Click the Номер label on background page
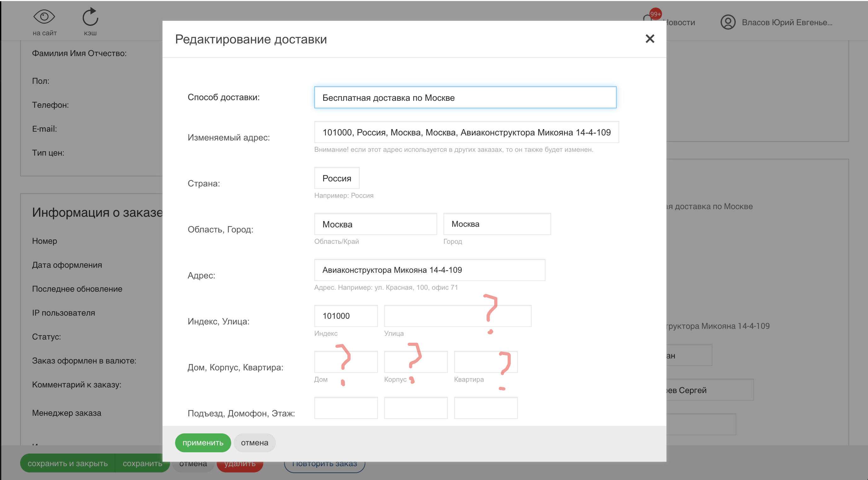 (44, 241)
